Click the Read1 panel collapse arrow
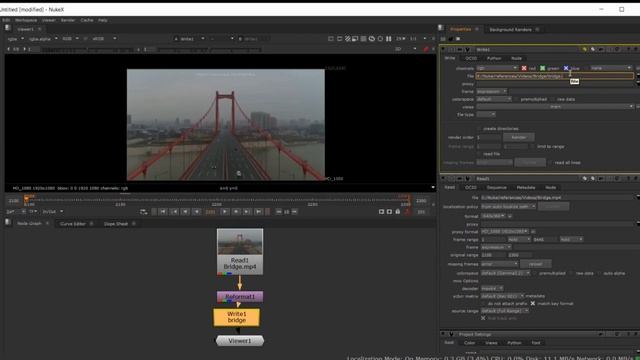Viewport: 640px width, 360px height. pos(443,178)
